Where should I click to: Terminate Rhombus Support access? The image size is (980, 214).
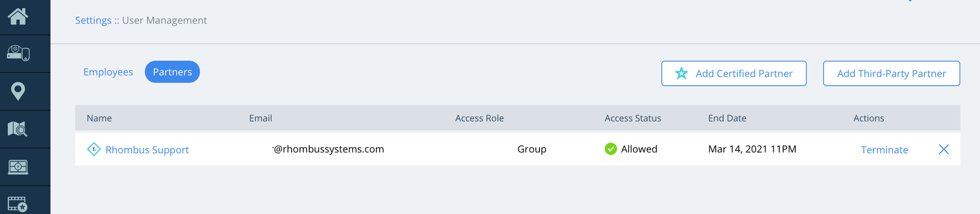tap(884, 150)
